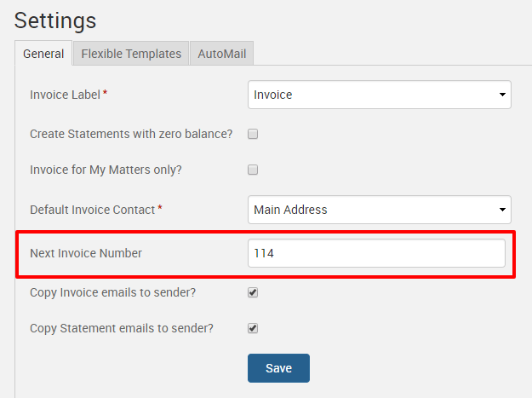Click the Invoice Label field label
Screen dimensions: 532x398
pos(65,95)
